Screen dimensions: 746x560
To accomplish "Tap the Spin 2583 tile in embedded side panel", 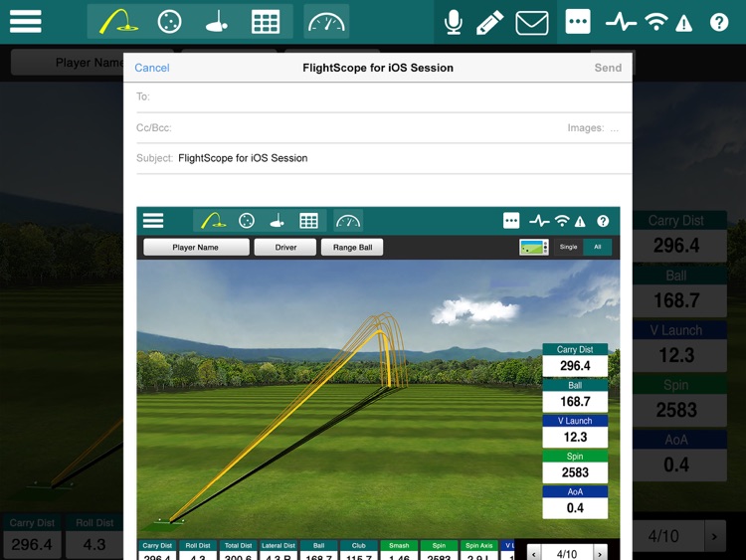I will click(x=575, y=467).
